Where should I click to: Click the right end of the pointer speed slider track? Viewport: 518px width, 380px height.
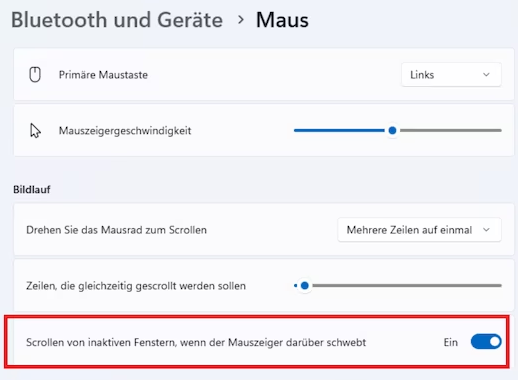[499, 130]
